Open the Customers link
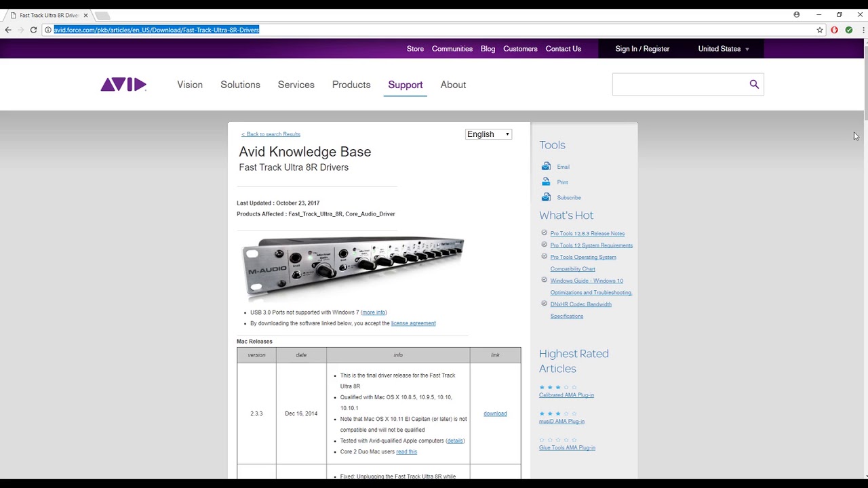 pyautogui.click(x=520, y=49)
